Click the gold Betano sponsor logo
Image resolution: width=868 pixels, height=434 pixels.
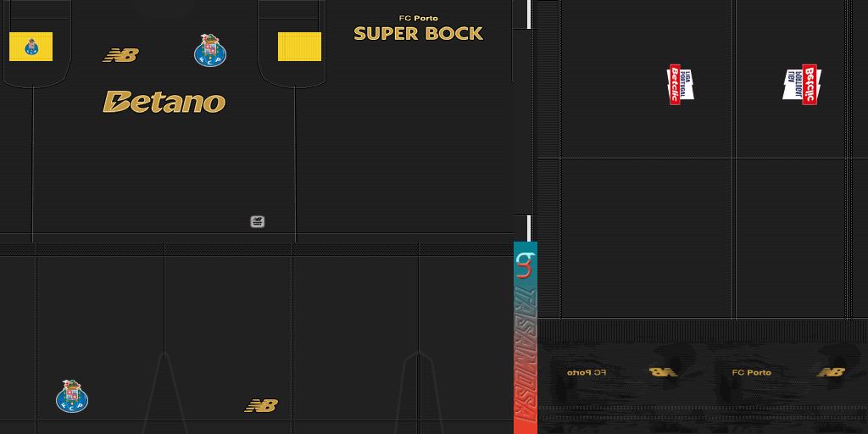point(164,102)
